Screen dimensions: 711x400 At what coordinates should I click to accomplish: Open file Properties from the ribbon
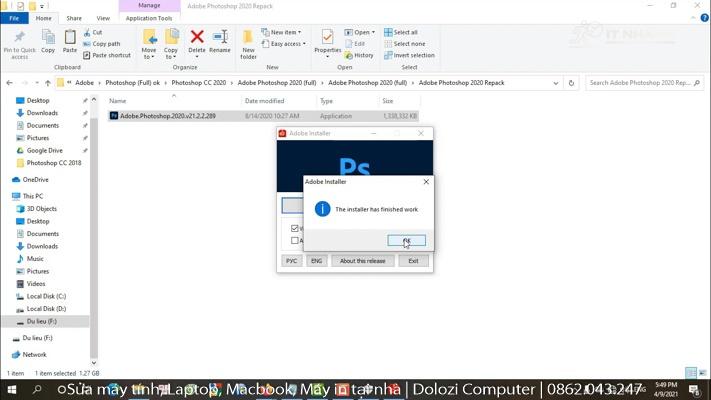327,40
